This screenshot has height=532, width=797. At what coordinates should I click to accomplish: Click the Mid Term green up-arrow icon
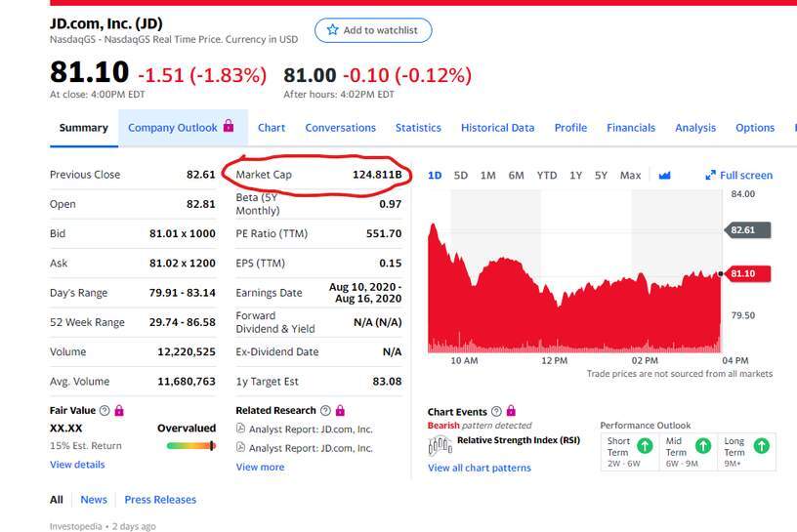click(x=703, y=446)
